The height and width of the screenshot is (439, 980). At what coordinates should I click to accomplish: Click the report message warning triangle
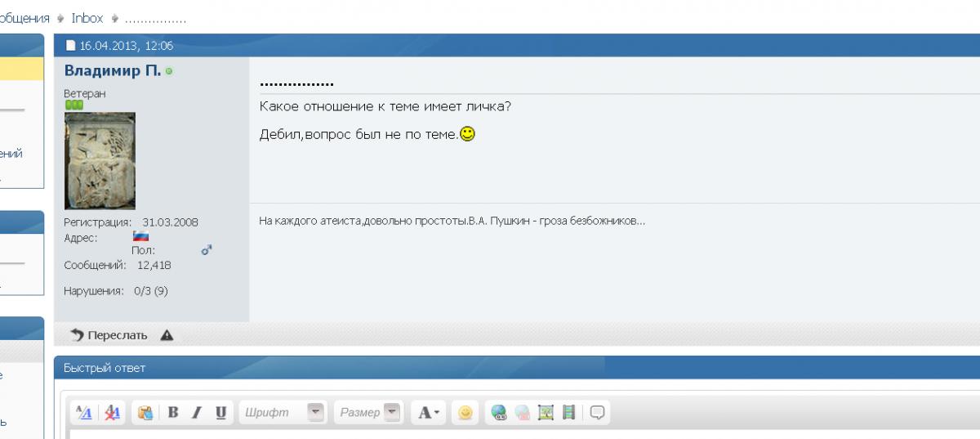[x=167, y=335]
